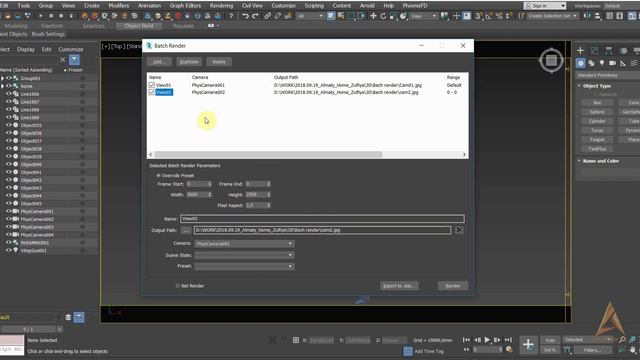This screenshot has height=360, width=640.
Task: Expand the Group001 tree node
Action: coord(2,78)
